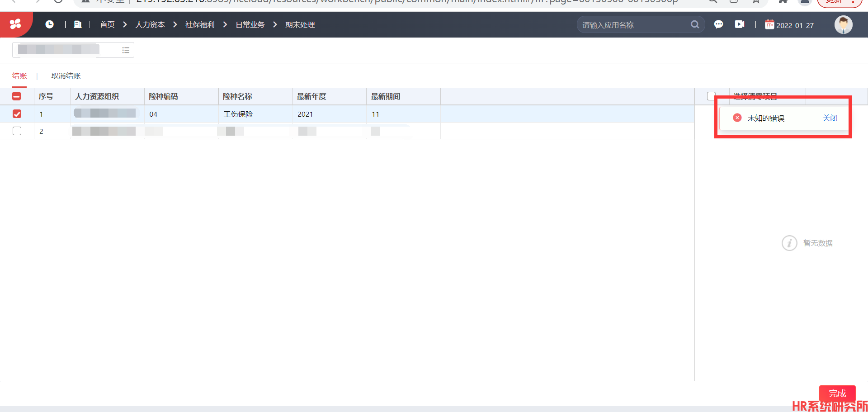Expand the chevron after 日常业务
This screenshot has width=868, height=412.
(275, 24)
